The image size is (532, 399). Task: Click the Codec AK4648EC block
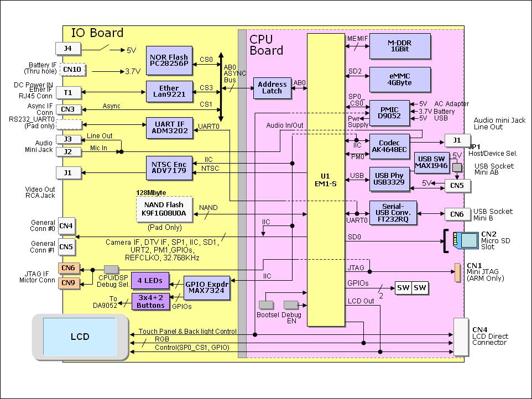point(389,146)
